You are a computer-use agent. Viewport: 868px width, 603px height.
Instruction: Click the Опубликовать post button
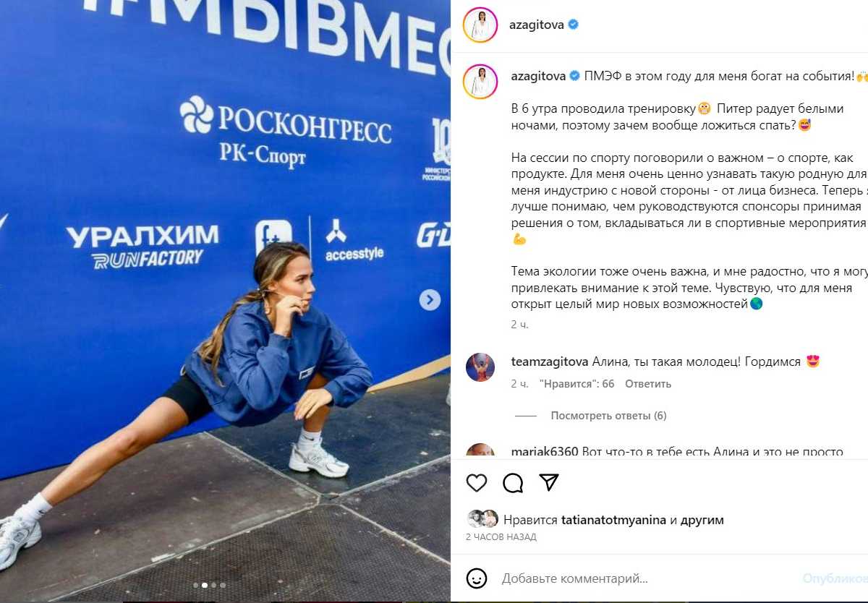(835, 578)
